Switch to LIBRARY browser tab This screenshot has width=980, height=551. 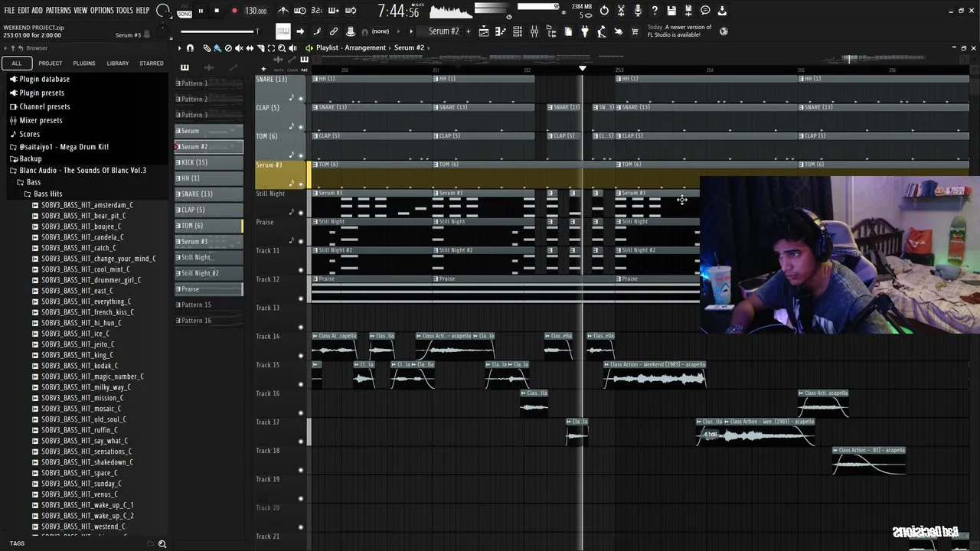[118, 63]
